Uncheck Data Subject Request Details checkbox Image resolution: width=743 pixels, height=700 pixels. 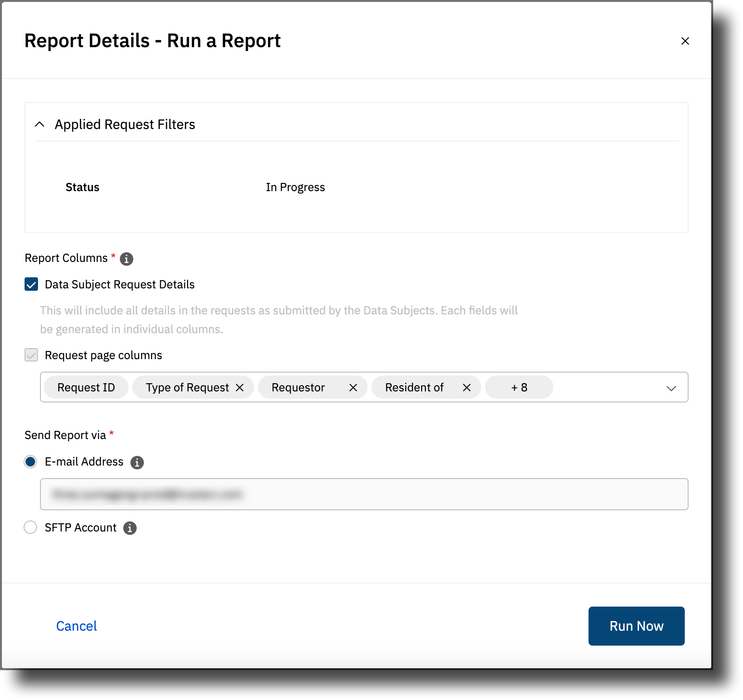[31, 285]
